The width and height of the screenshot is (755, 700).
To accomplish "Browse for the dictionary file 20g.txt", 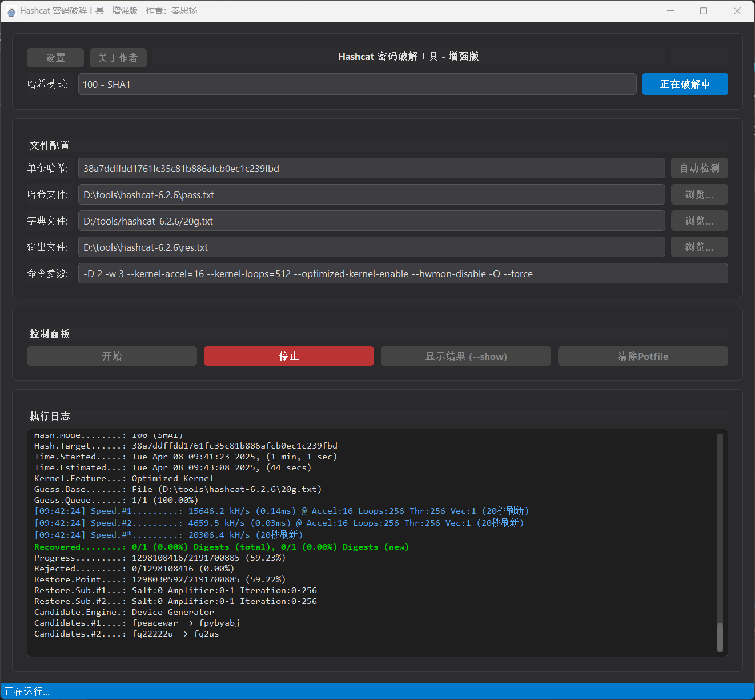I will 700,221.
